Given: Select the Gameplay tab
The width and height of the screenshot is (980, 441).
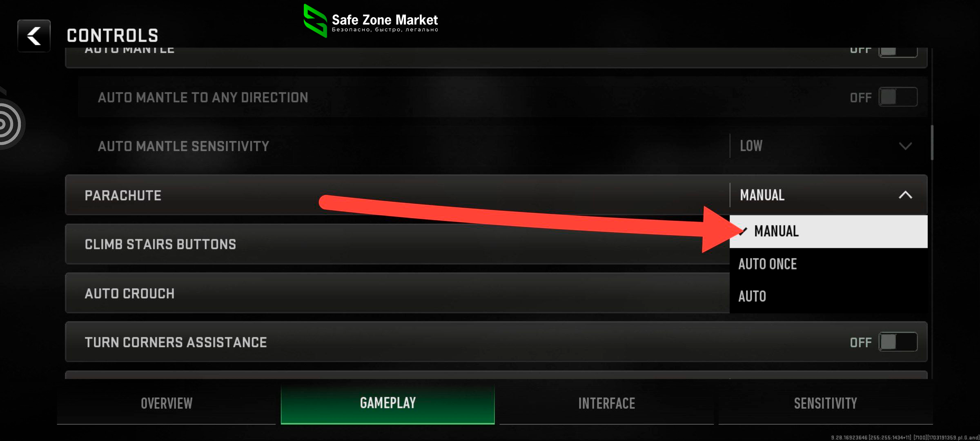Looking at the screenshot, I should [x=388, y=403].
